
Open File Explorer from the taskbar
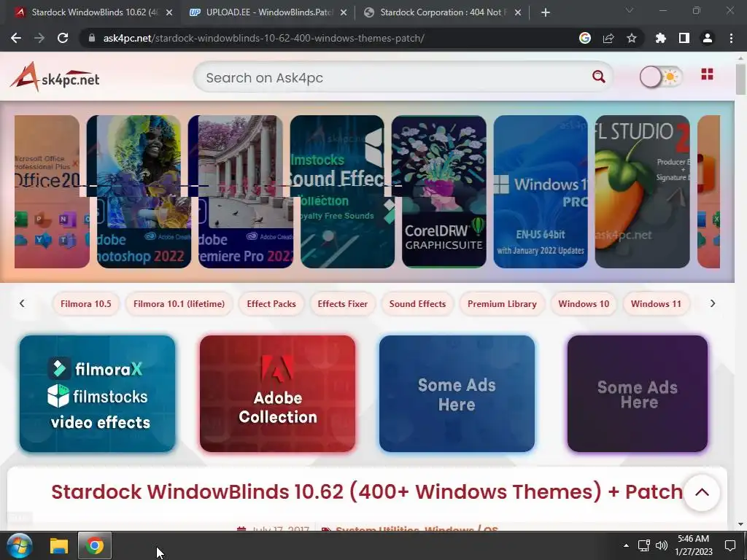pos(59,545)
